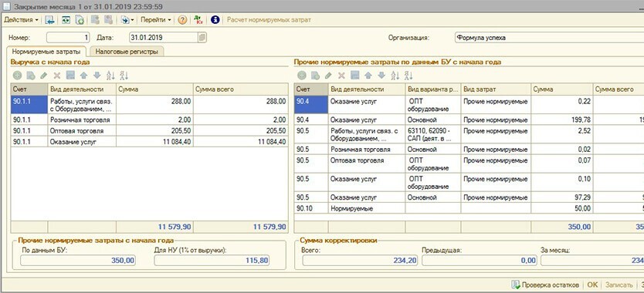
Task: Click pencil edit icon in Прочие затраты table toolbar
Action: click(327, 76)
